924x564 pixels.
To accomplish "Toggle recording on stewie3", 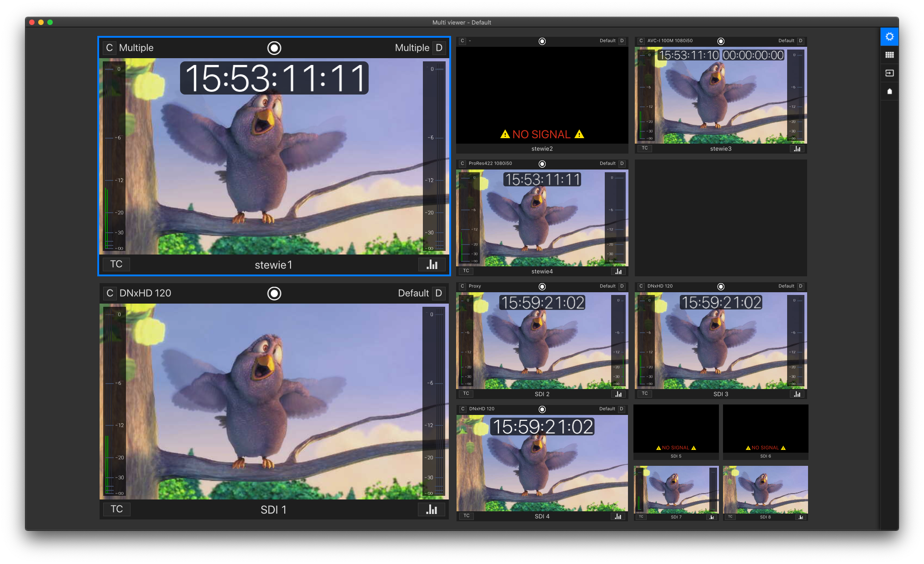I will tap(721, 41).
